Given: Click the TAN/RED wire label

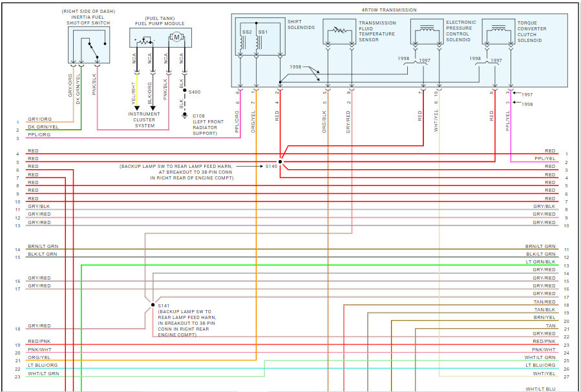Looking at the screenshot, I should coord(545,302).
